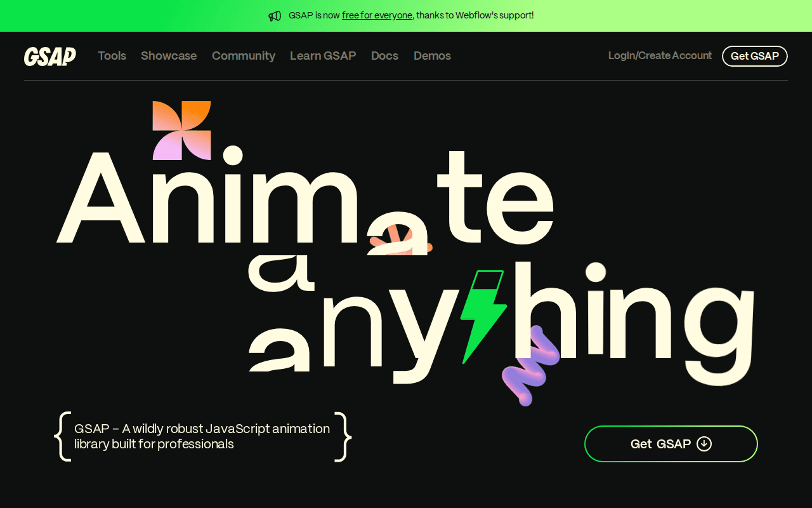Open the Tools menu
Image resolution: width=812 pixels, height=508 pixels.
click(112, 56)
